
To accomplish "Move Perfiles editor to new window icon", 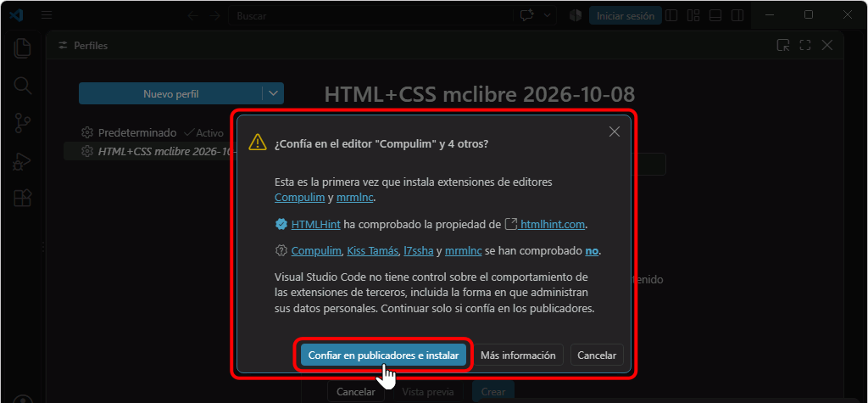I will 783,46.
